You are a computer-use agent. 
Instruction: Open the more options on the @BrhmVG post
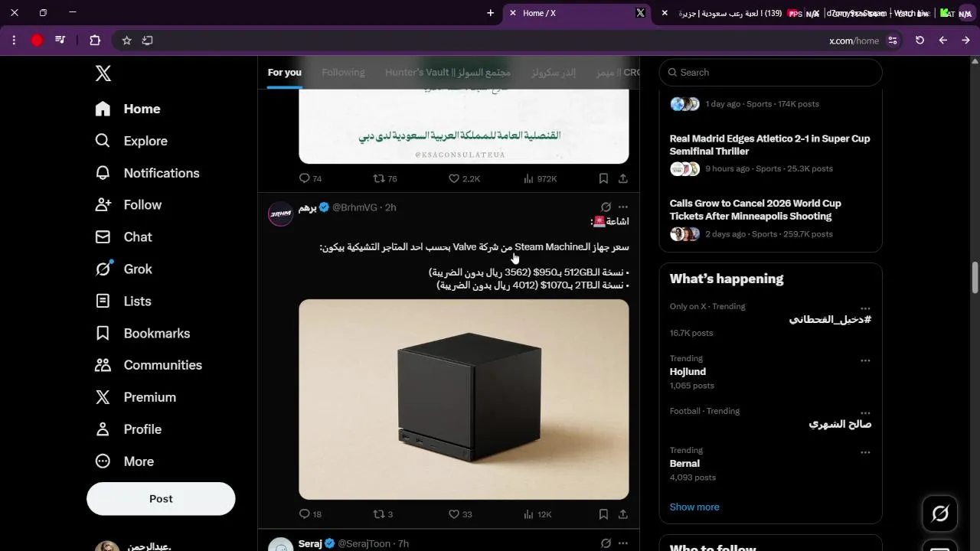point(623,207)
